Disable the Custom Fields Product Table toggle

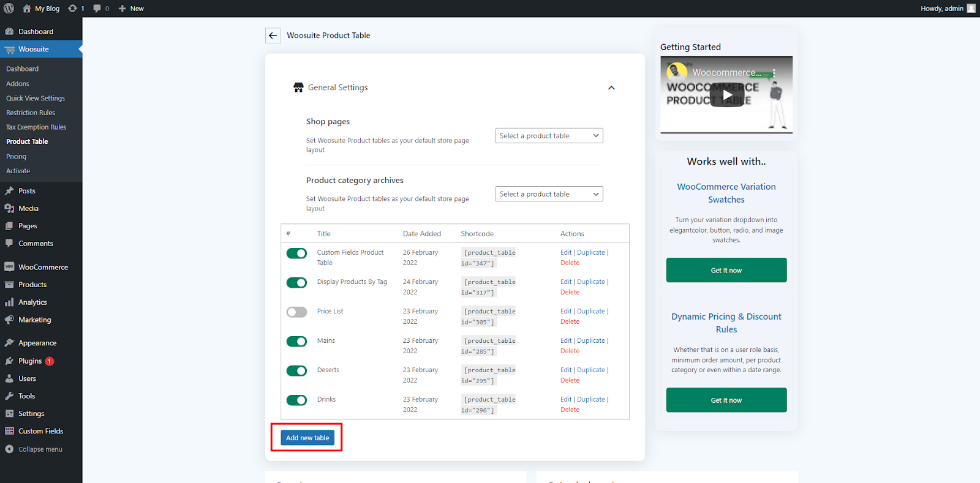click(x=297, y=253)
